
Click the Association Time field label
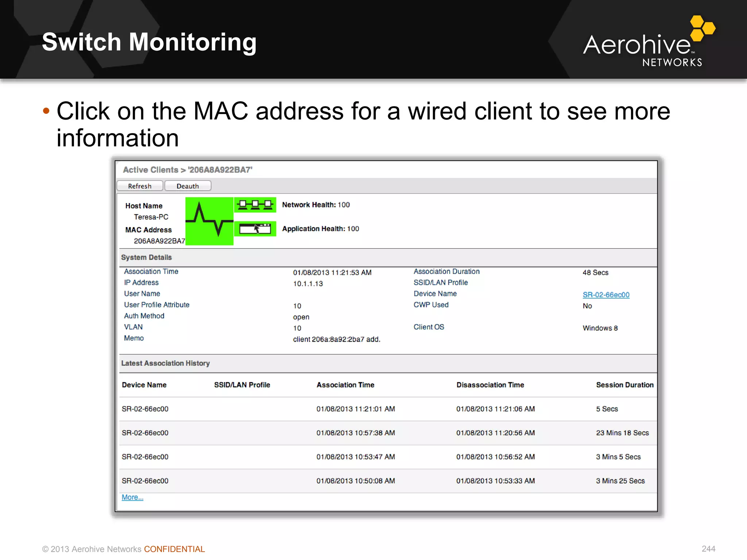(151, 272)
